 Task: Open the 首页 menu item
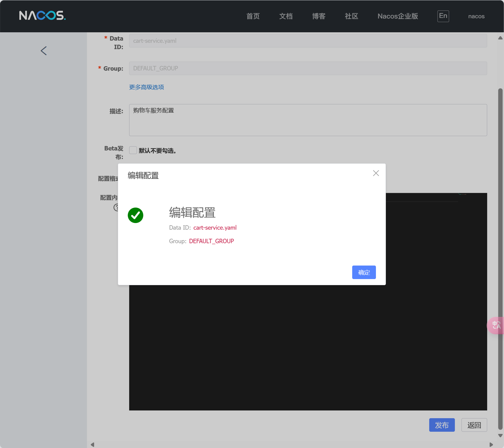253,16
